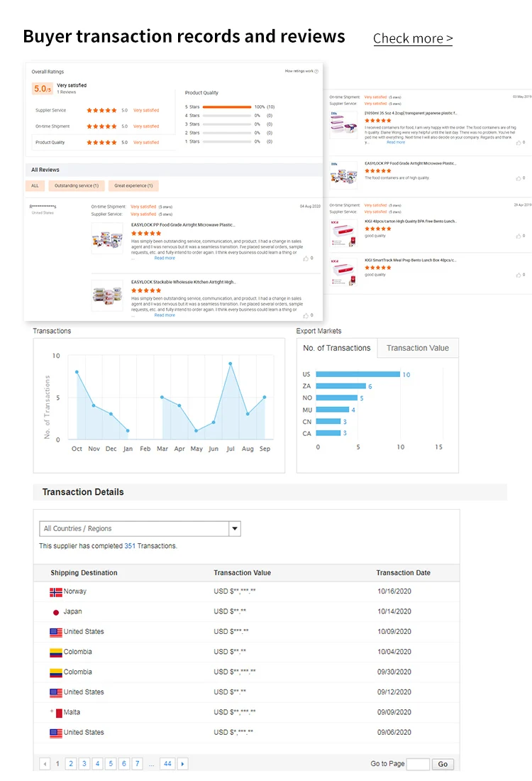Click the Go button
The width and height of the screenshot is (532, 781).
pyautogui.click(x=443, y=764)
